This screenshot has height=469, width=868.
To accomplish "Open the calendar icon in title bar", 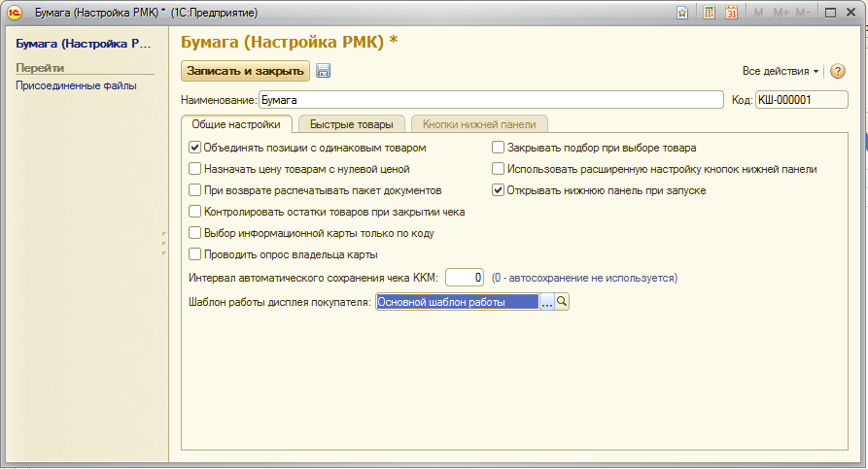I will [x=731, y=12].
